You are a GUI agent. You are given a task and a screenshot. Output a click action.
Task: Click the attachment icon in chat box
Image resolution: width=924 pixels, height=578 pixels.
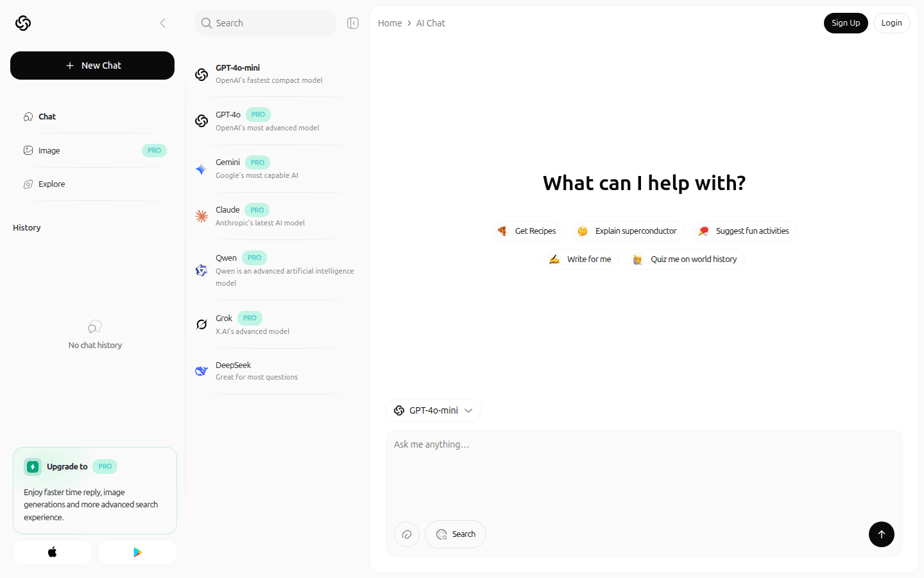[407, 534]
